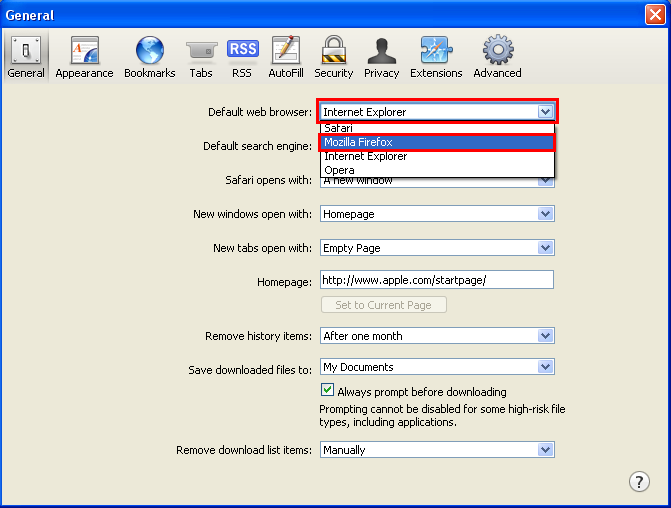Open the Security padlock preferences pane
This screenshot has height=508, width=671.
click(x=334, y=57)
